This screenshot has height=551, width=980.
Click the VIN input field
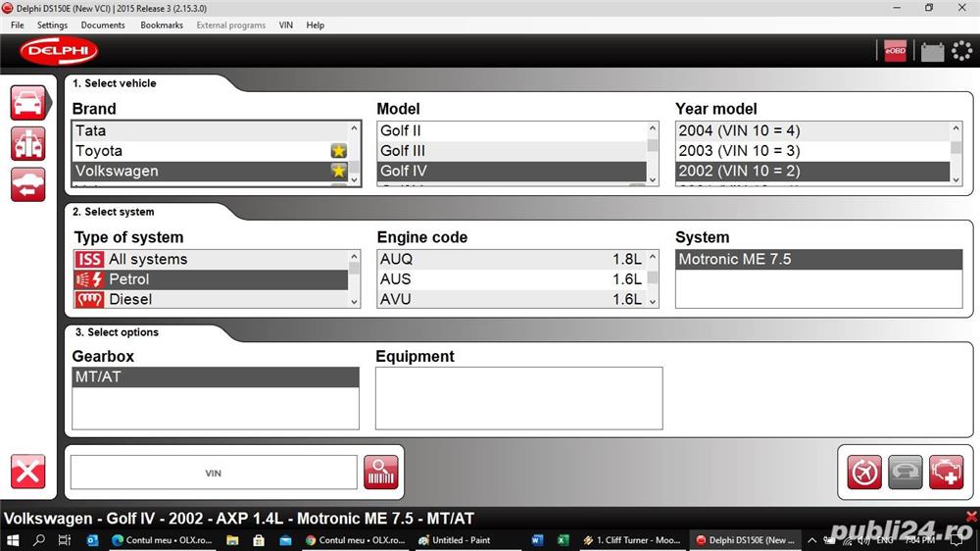(214, 473)
